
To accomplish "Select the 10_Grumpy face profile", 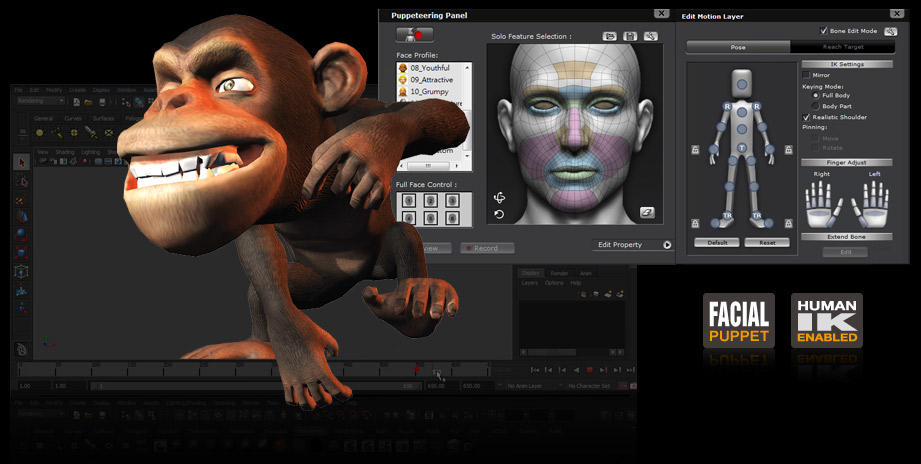I will pos(431,91).
